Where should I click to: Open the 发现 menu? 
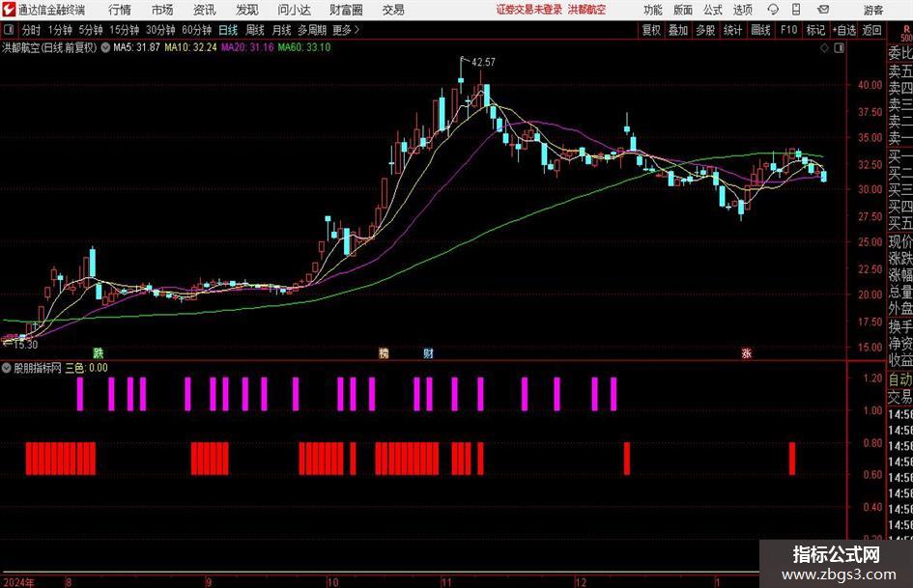(x=247, y=10)
